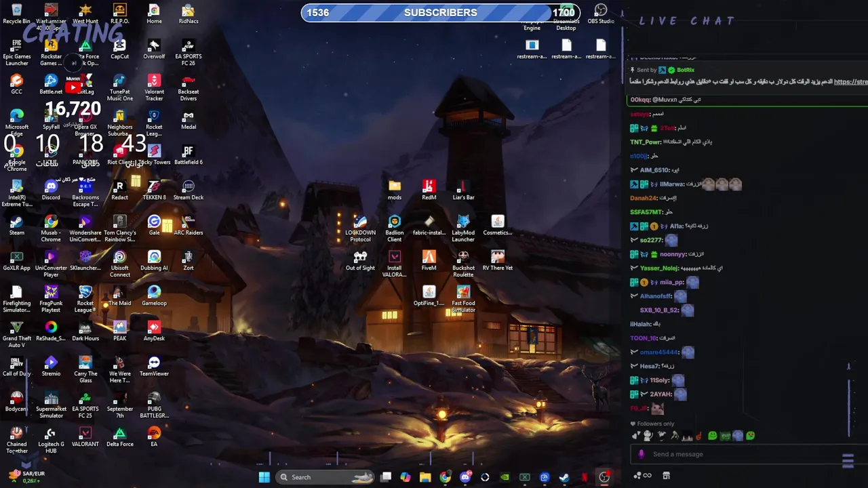Launch Delta Force icon in bottom row

pyautogui.click(x=119, y=436)
